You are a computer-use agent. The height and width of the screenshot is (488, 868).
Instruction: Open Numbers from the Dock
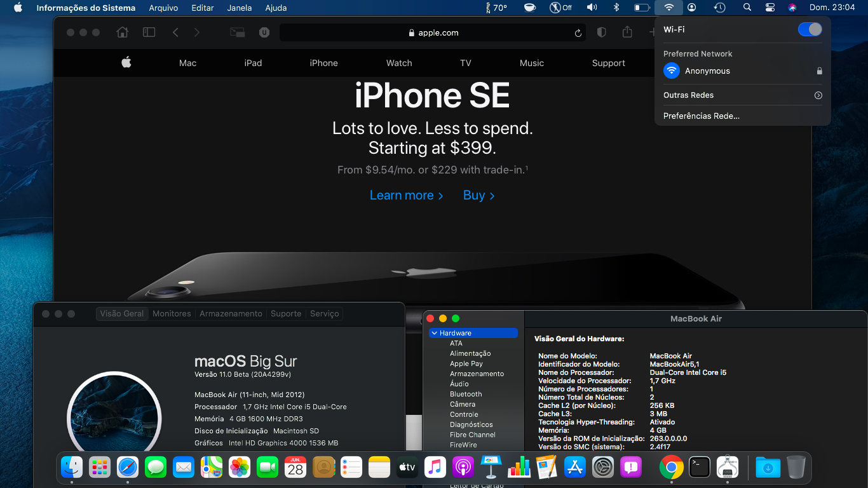coord(519,468)
